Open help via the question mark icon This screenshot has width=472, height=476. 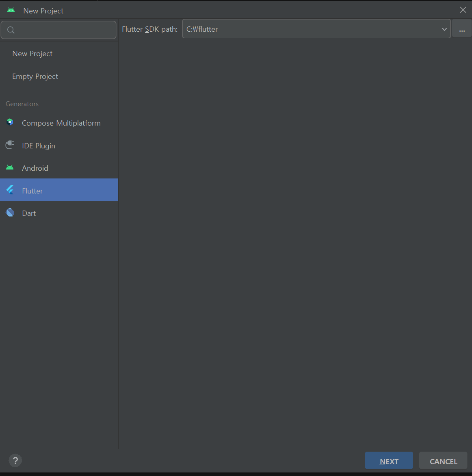tap(15, 461)
